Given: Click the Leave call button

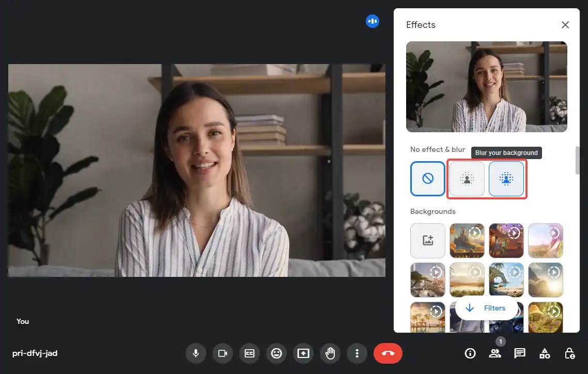Looking at the screenshot, I should click(x=388, y=353).
